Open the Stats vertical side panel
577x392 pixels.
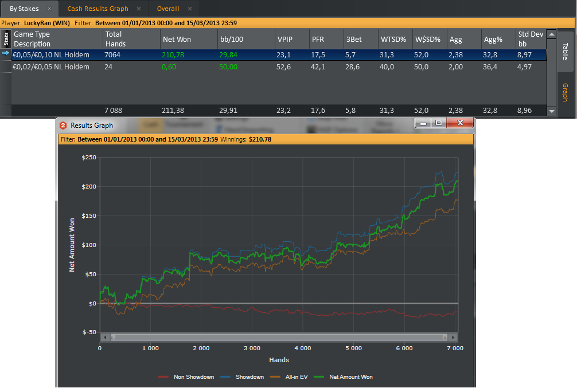click(x=6, y=38)
